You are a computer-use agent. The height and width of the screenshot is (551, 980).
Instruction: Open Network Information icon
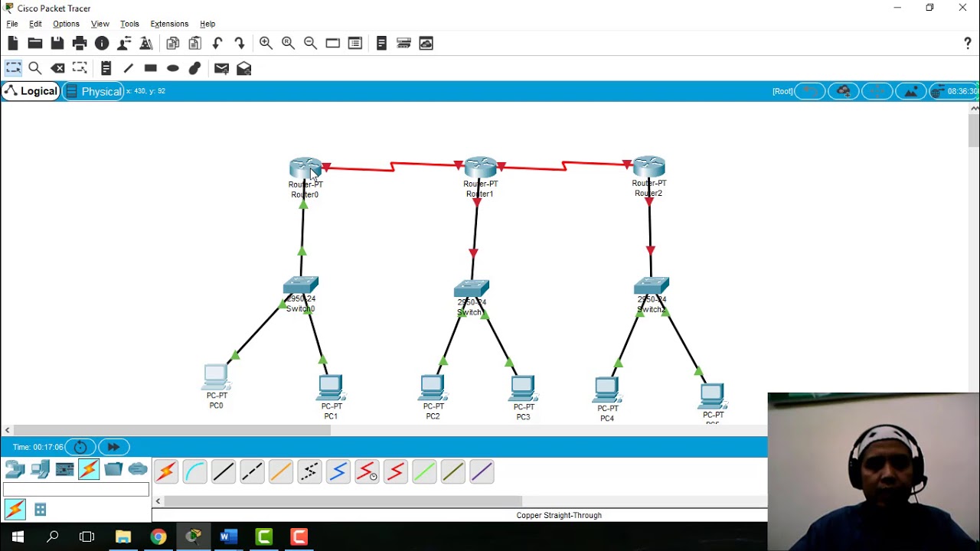click(102, 44)
